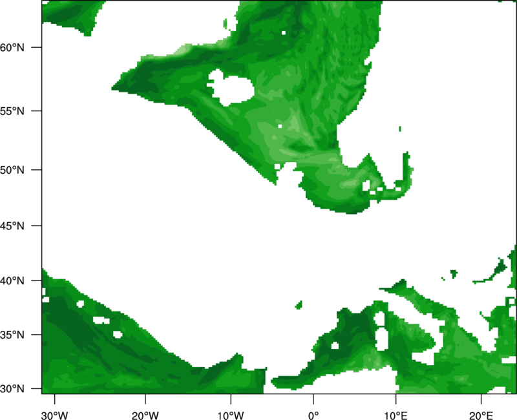Click the 30°W longitude label
The width and height of the screenshot is (517, 420).
coord(54,415)
